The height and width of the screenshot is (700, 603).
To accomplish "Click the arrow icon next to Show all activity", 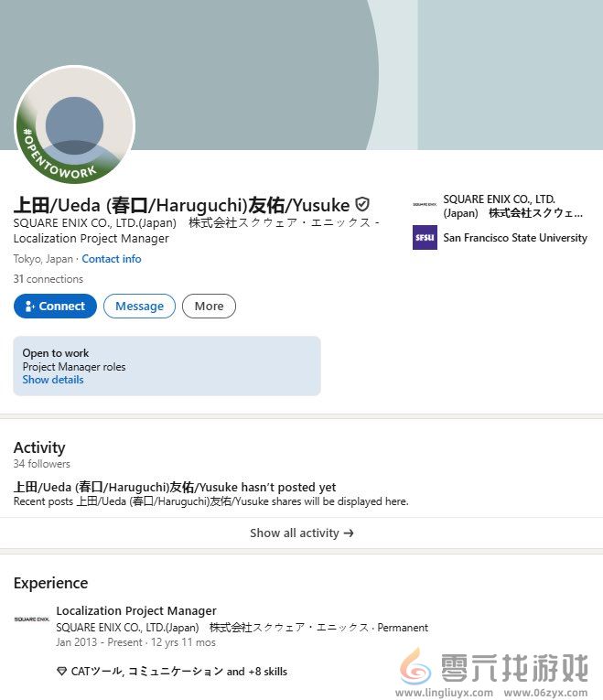I will pos(349,533).
